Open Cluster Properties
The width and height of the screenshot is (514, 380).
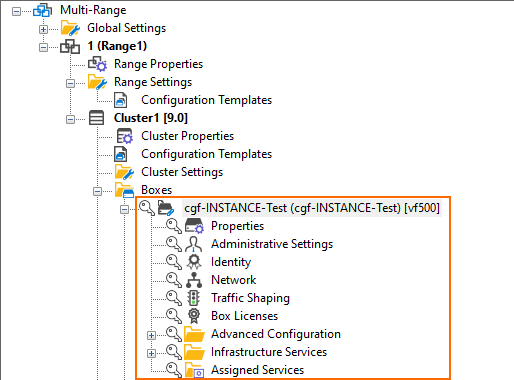click(188, 136)
